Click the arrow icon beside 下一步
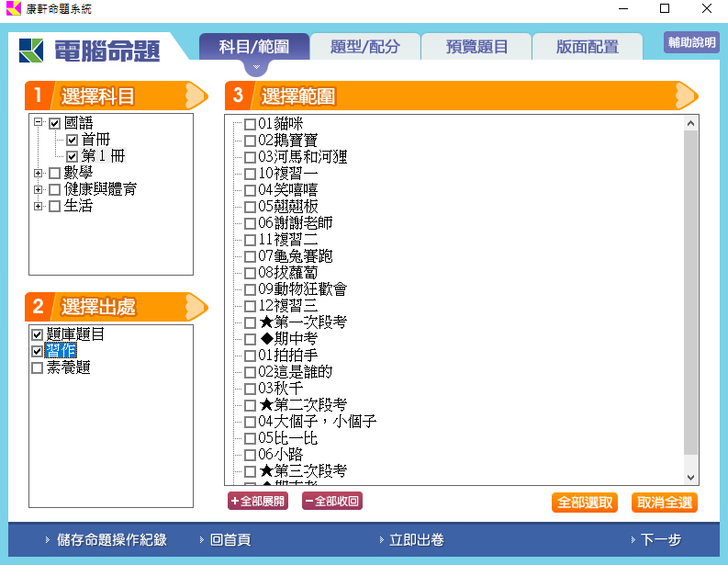The width and height of the screenshot is (728, 565). (x=633, y=540)
